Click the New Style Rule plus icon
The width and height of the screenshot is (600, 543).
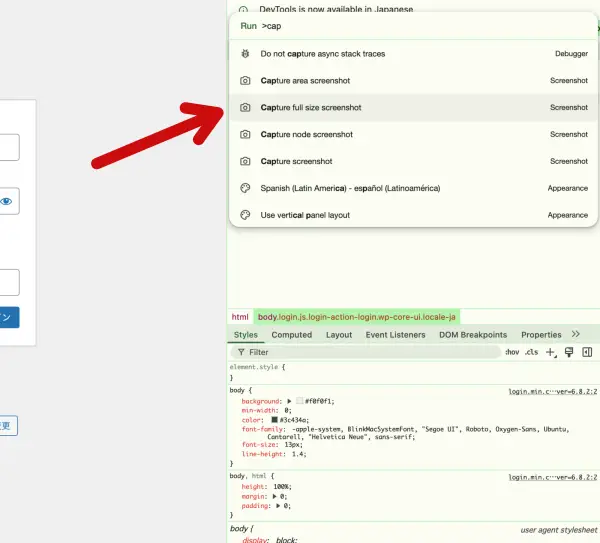tap(550, 352)
